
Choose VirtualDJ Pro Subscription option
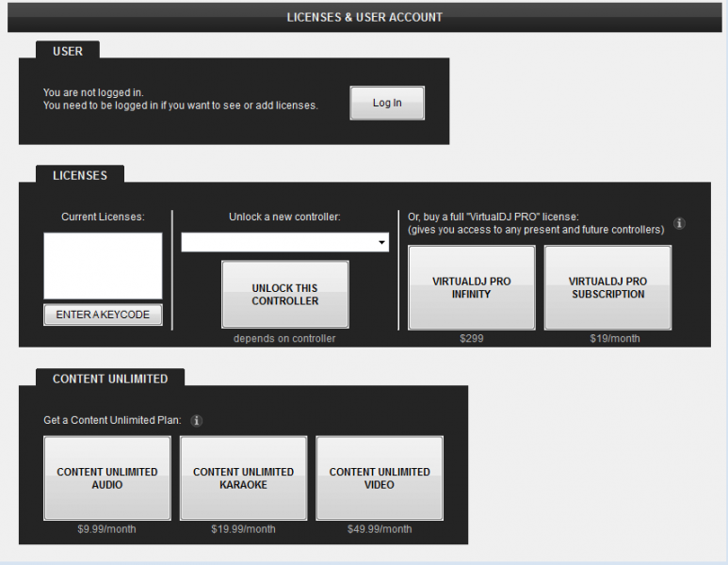click(x=607, y=288)
